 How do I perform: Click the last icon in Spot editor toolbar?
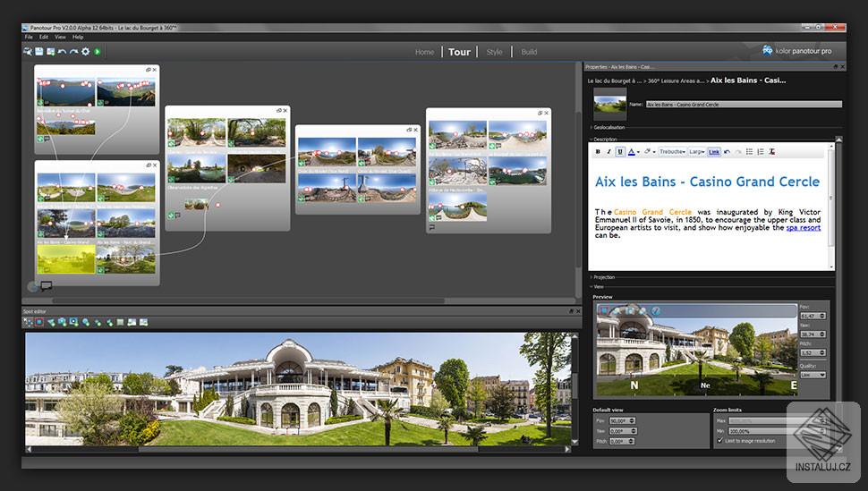point(143,322)
